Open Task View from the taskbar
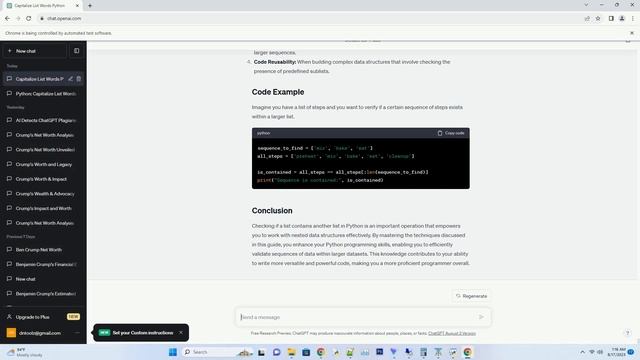 262,352
